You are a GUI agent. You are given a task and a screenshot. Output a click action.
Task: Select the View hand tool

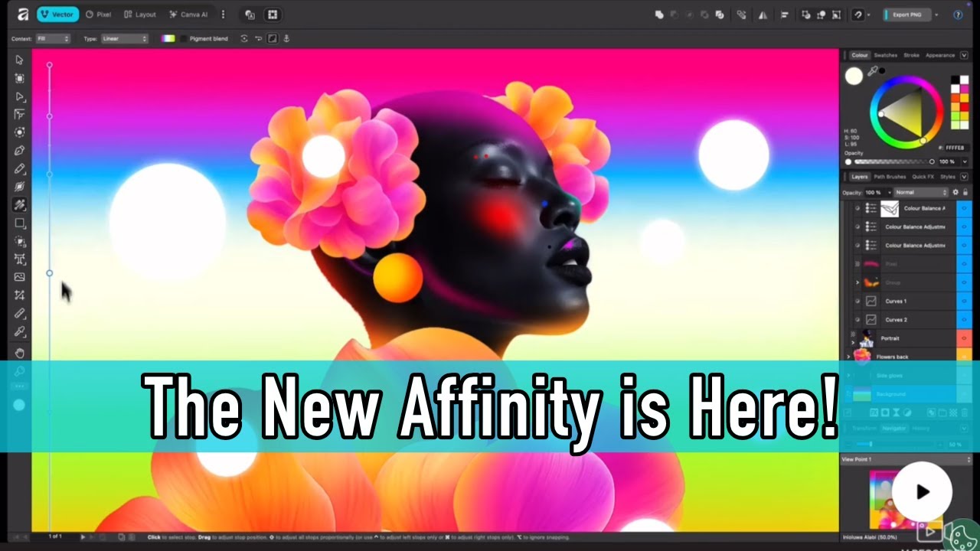tap(20, 353)
